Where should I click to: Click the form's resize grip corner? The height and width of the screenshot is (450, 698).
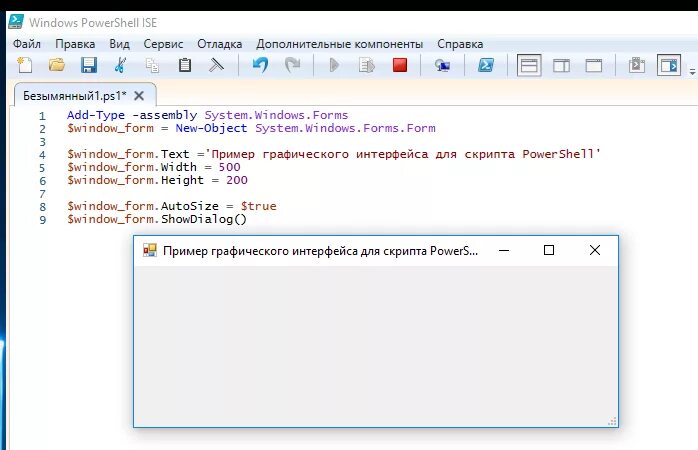(x=613, y=422)
